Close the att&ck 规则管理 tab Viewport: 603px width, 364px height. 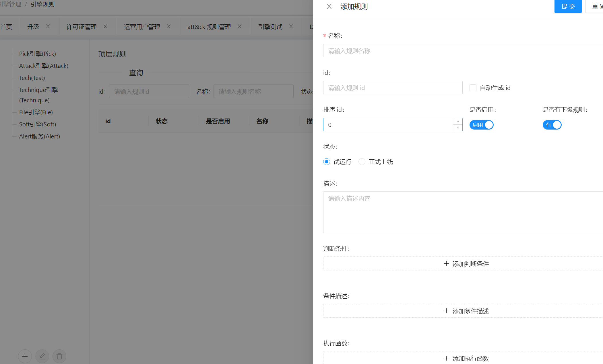tap(240, 26)
